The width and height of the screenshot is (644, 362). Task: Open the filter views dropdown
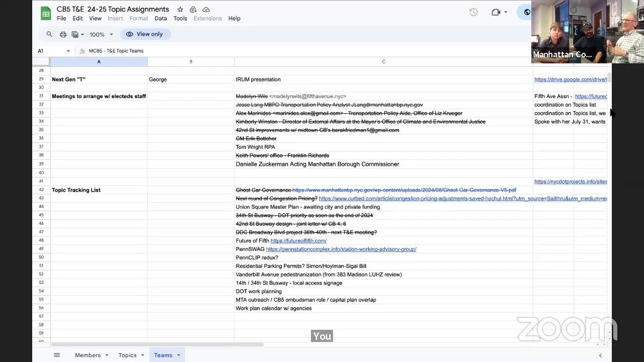pyautogui.click(x=77, y=34)
